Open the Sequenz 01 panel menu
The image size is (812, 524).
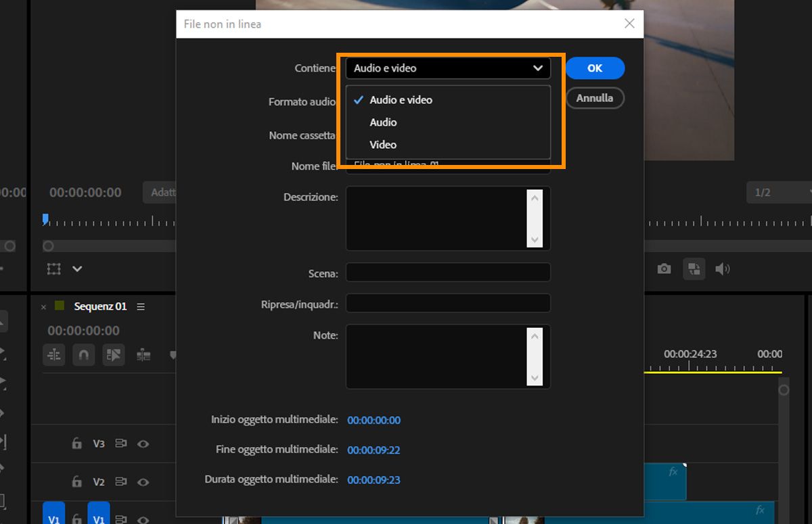(141, 306)
